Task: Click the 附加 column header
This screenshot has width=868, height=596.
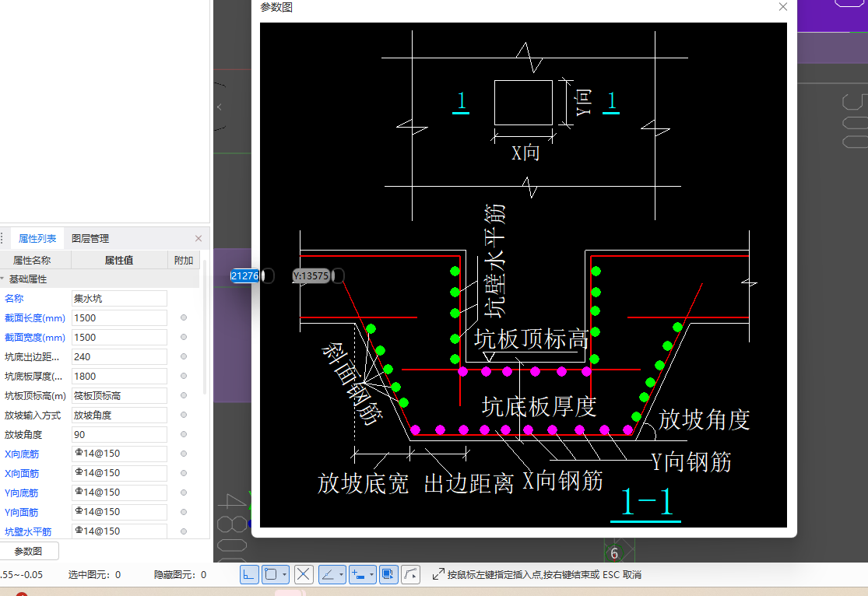Action: pos(184,260)
